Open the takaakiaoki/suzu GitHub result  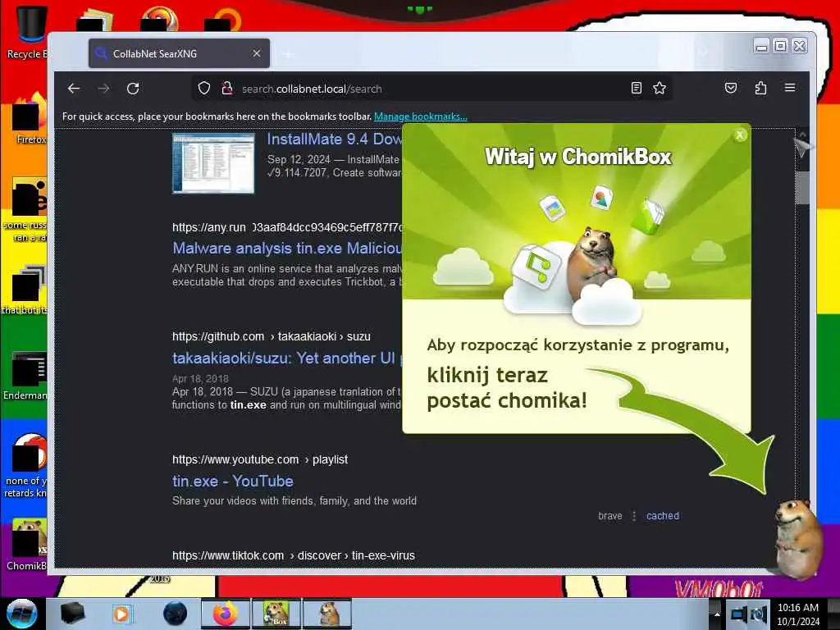click(x=287, y=358)
